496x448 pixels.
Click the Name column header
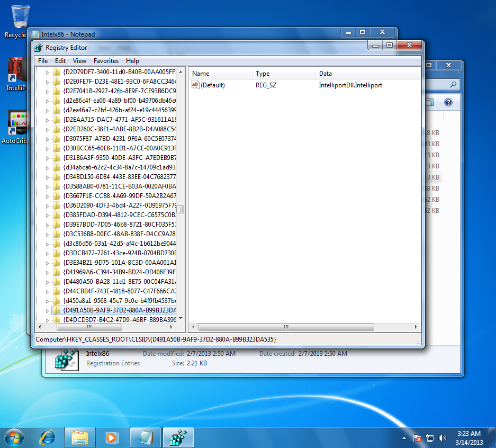[221, 74]
